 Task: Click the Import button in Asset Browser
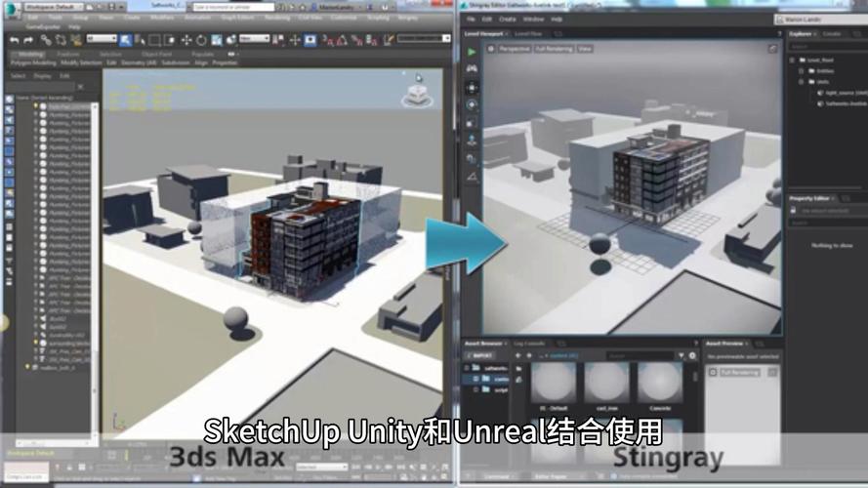click(x=479, y=356)
